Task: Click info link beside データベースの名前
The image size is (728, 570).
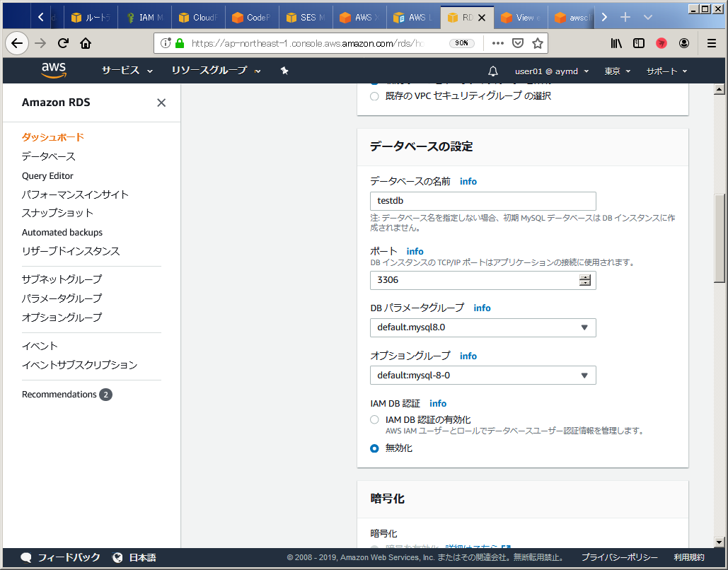Action: tap(468, 182)
